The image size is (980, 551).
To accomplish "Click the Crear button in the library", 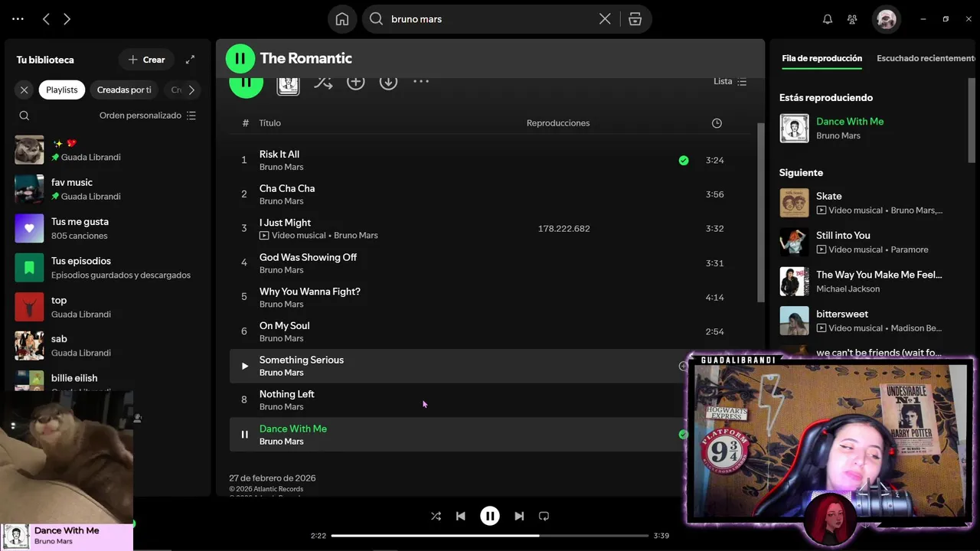I will point(146,60).
